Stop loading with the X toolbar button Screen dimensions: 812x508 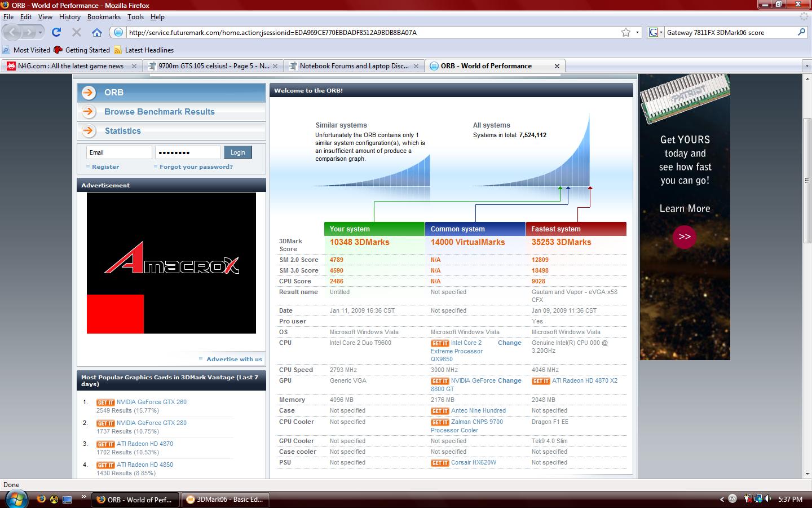pyautogui.click(x=77, y=32)
